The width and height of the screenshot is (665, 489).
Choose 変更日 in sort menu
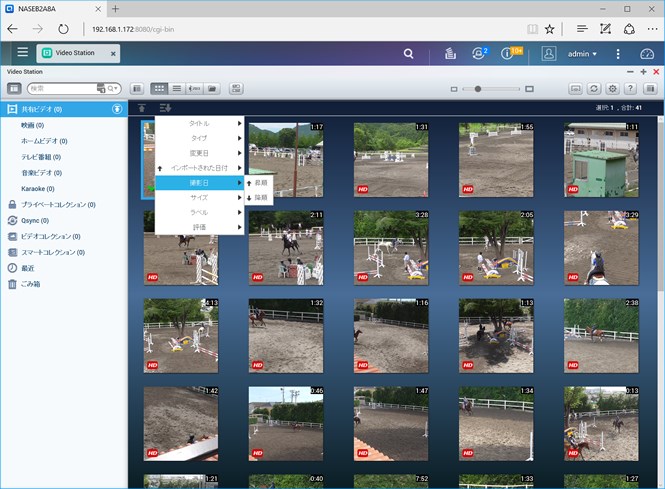pyautogui.click(x=199, y=153)
